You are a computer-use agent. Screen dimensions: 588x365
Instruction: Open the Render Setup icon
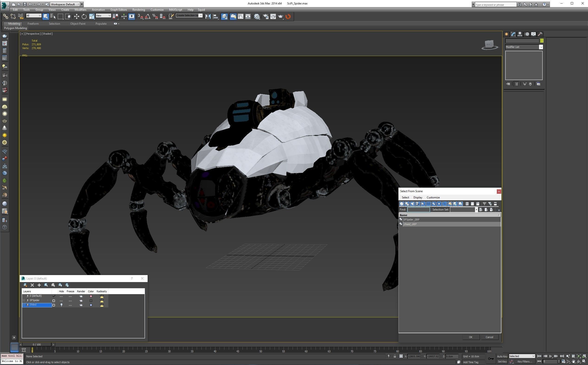[266, 16]
